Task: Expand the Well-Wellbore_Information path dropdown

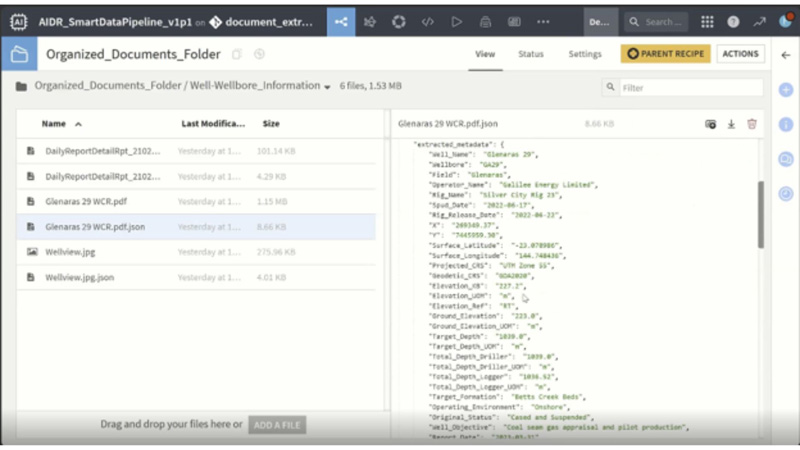Action: click(x=327, y=87)
